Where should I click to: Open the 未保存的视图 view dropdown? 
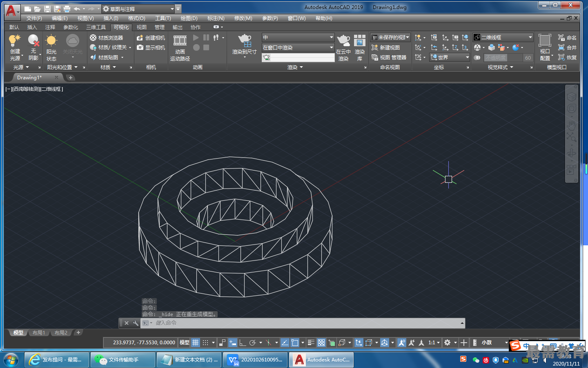390,37
